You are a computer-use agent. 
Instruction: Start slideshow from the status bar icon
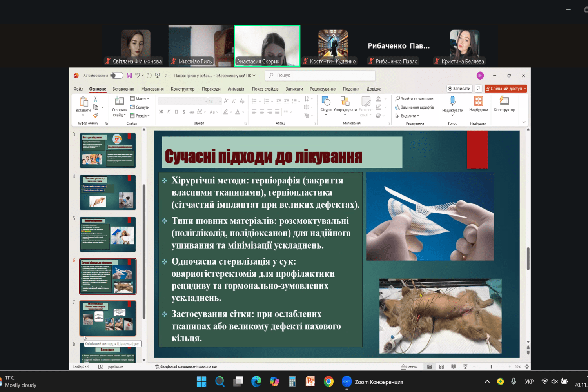pos(465,367)
